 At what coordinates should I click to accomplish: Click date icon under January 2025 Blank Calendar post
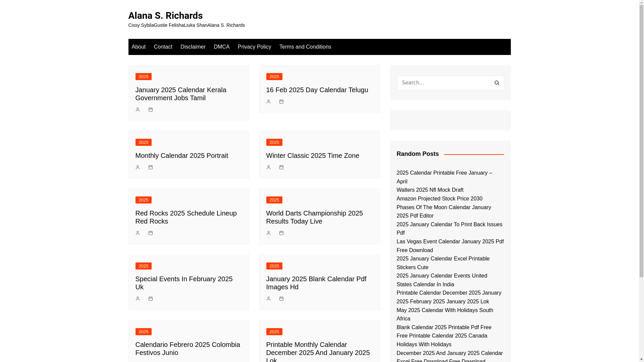point(281,299)
